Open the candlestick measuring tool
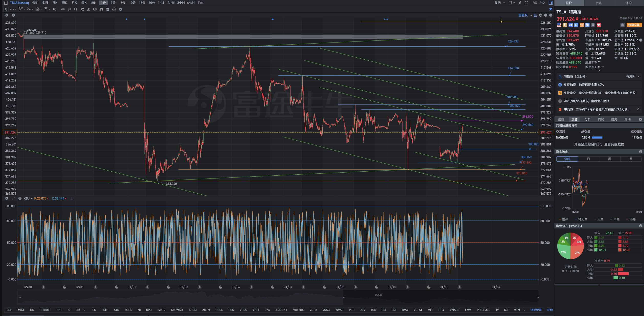Screen dimensions: 644x316 click(82, 9)
